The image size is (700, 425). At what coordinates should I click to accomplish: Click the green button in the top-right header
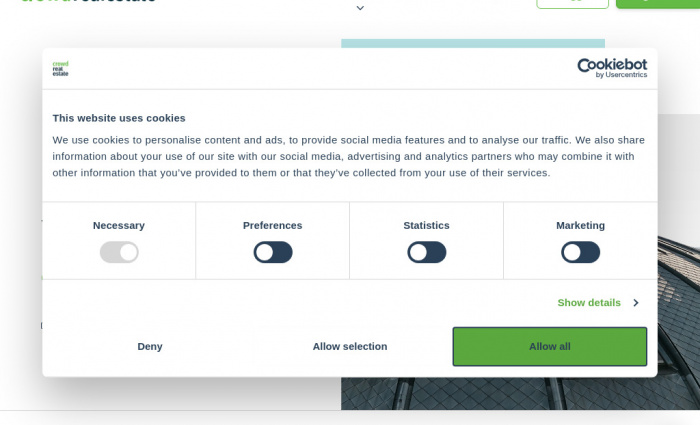(657, 3)
